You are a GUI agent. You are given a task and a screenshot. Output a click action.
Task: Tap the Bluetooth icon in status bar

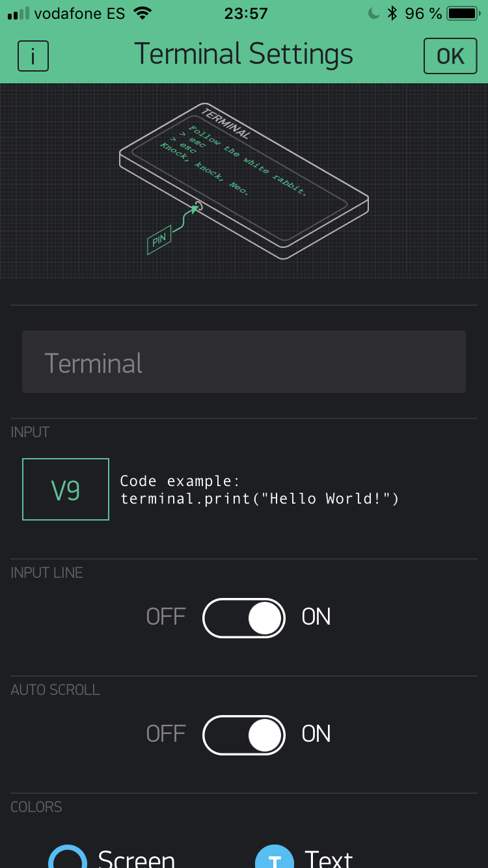(x=392, y=14)
